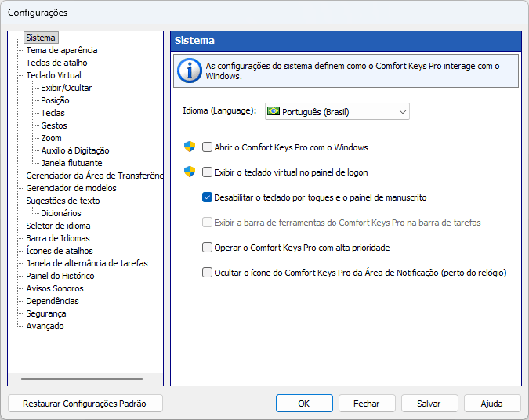Select Janela flutuante item
529x420 pixels.
(x=71, y=163)
